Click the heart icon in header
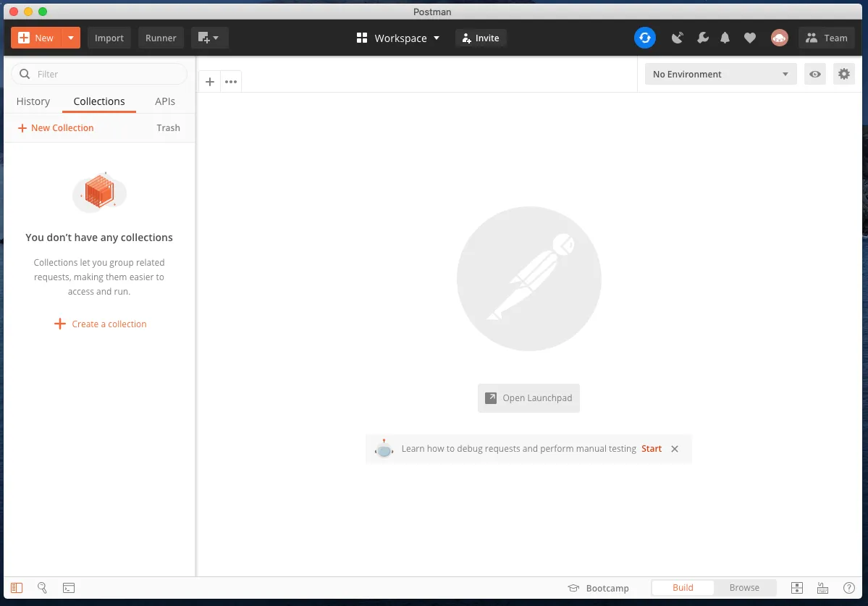868x606 pixels. point(749,38)
